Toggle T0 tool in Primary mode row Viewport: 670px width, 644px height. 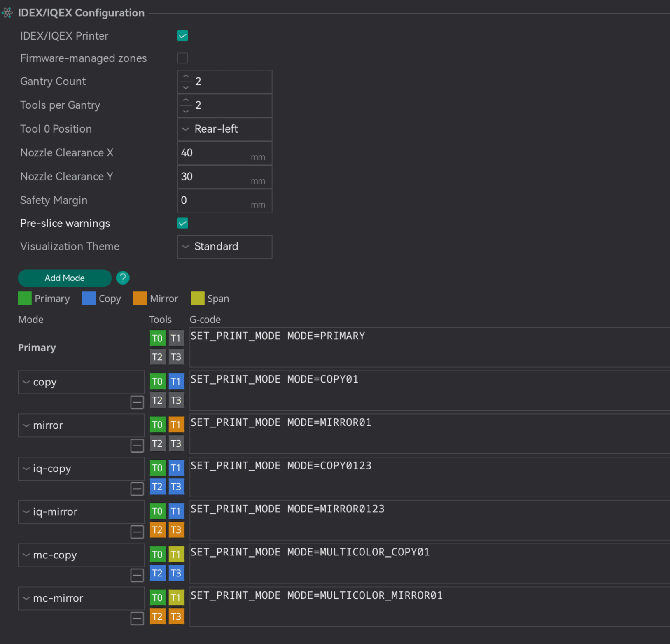click(x=158, y=338)
